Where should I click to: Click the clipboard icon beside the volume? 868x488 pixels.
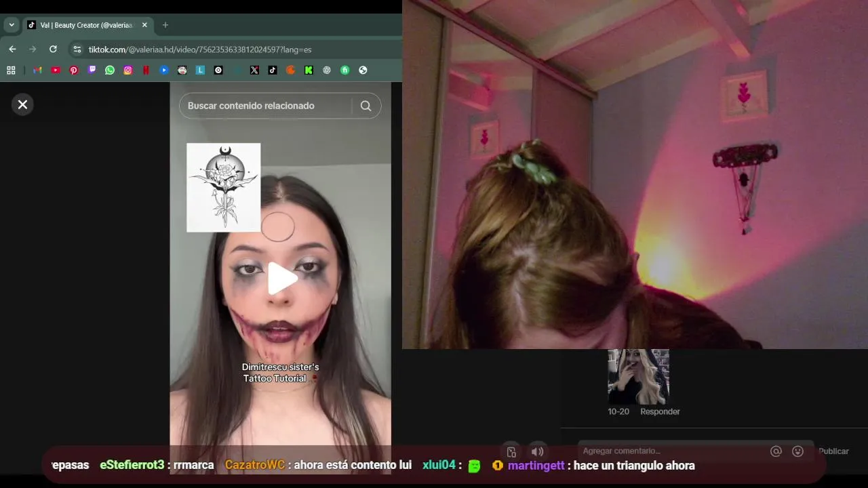click(x=511, y=452)
